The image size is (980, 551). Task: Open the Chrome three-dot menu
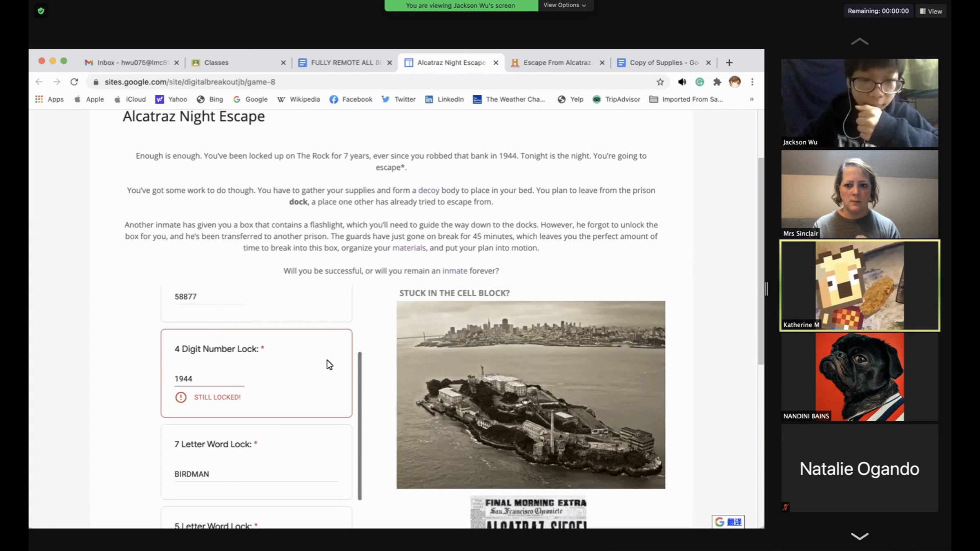752,82
